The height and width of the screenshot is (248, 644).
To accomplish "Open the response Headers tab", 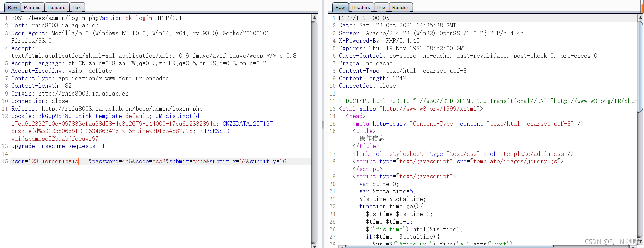I will [361, 7].
